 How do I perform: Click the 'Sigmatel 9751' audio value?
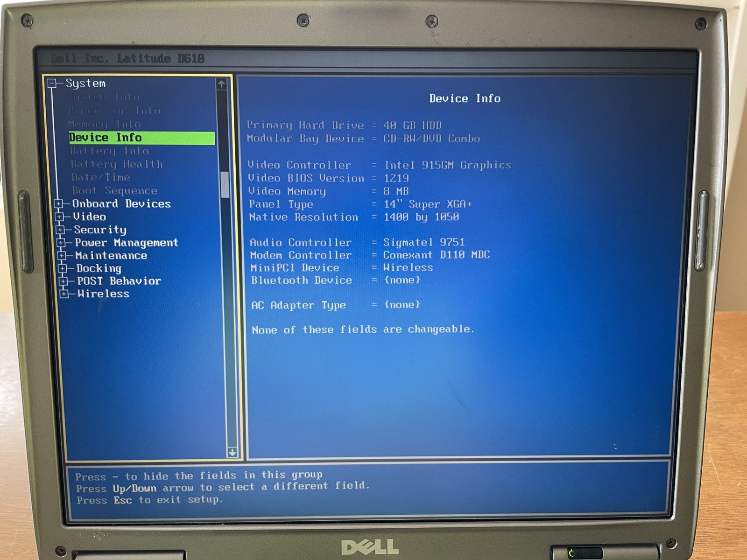pos(424,242)
